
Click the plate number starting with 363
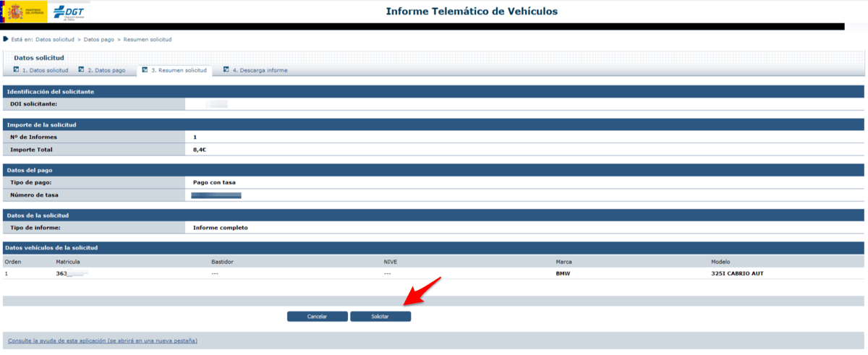(x=72, y=273)
